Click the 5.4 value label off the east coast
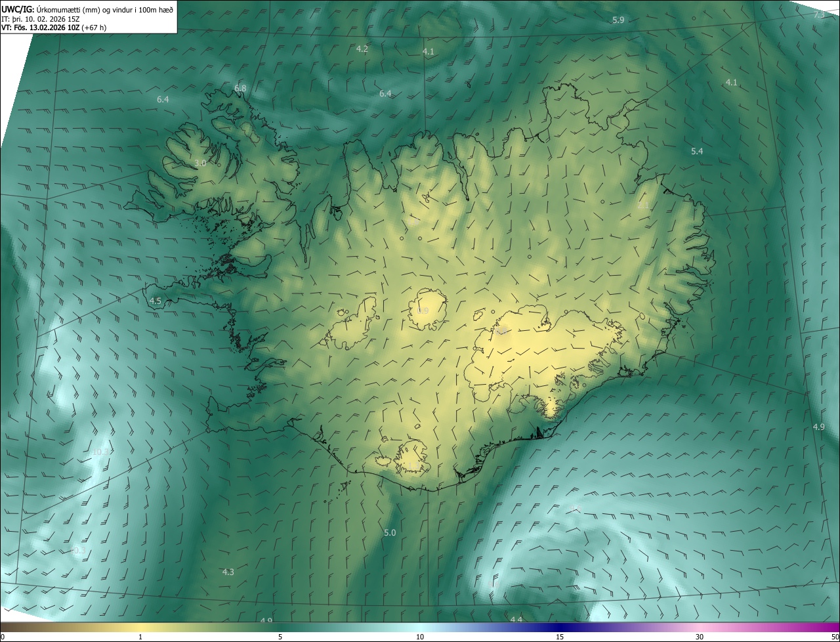This screenshot has height=642, width=840. pos(697,152)
